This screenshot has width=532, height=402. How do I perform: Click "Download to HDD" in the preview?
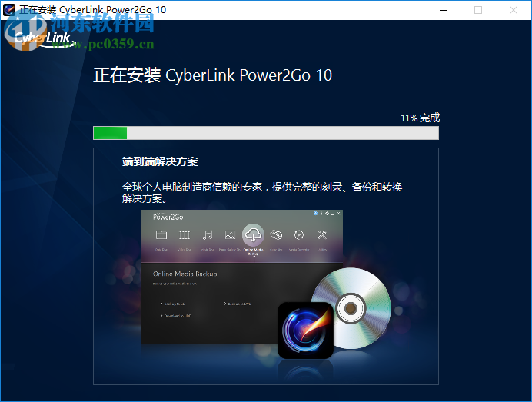pyautogui.click(x=176, y=316)
